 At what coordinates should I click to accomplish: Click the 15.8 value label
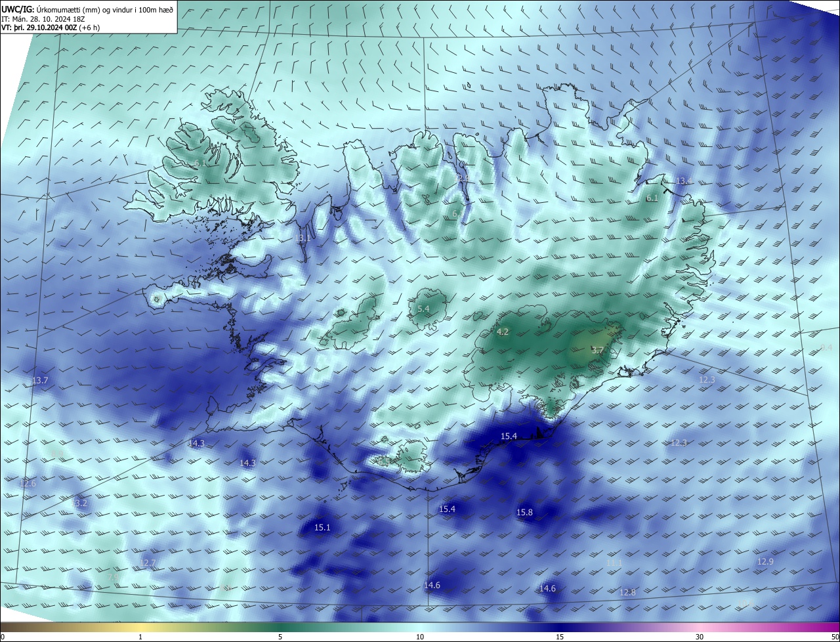tap(524, 512)
